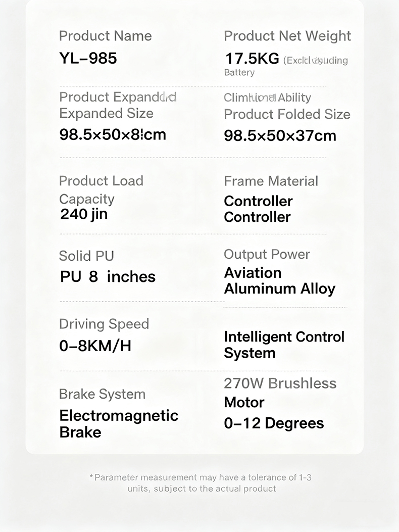Select the Electromagnetic Brake value
This screenshot has width=399, height=532.
point(119,424)
